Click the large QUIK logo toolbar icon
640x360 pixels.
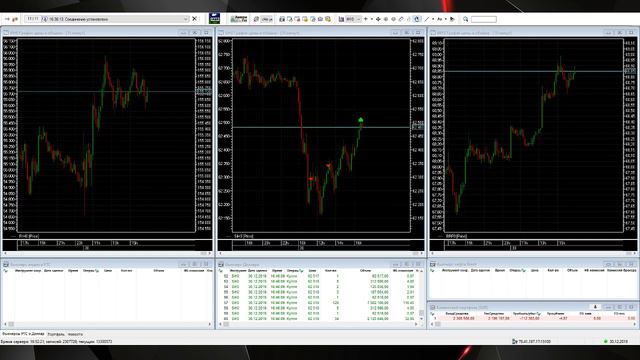[x=214, y=18]
